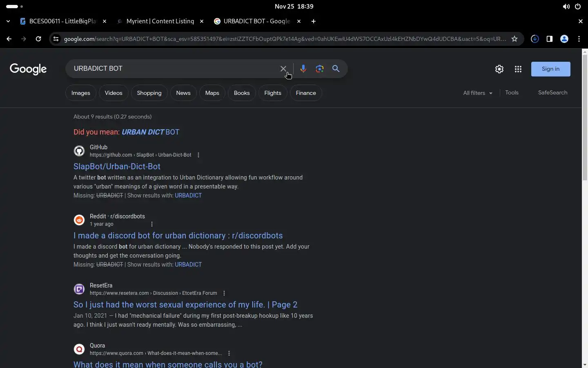Close the BCES00611 tab

coord(105,21)
